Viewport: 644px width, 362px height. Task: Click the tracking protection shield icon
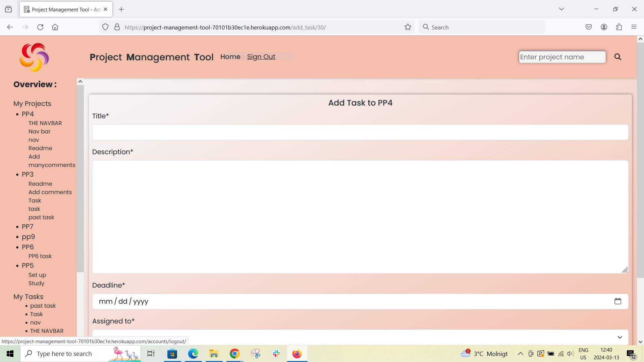(105, 27)
